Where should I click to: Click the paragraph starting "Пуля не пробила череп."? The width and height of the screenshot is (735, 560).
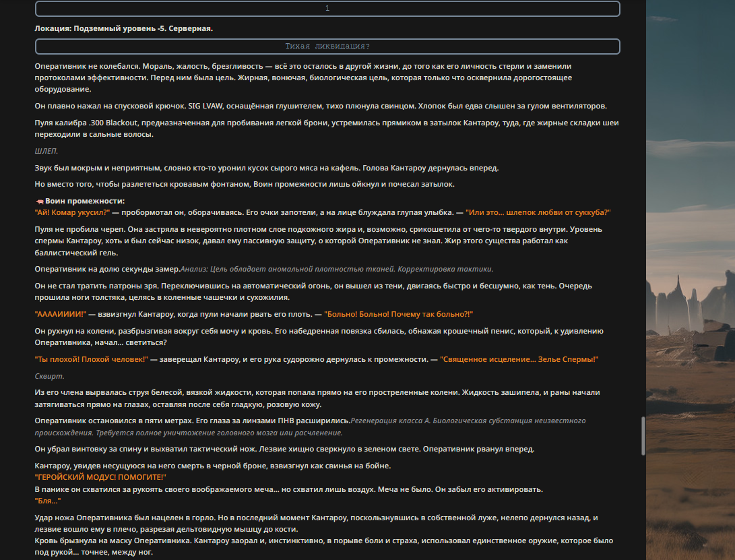[318, 241]
